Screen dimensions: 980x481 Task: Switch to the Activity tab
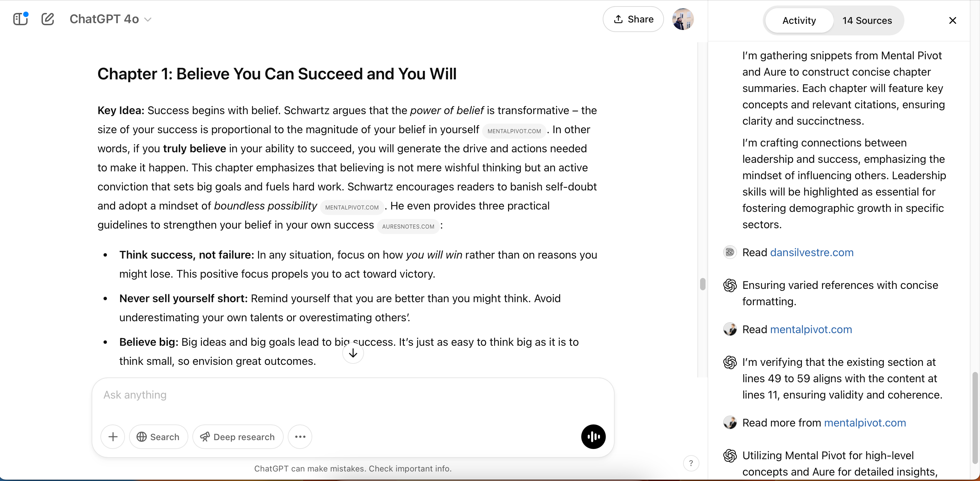point(799,20)
